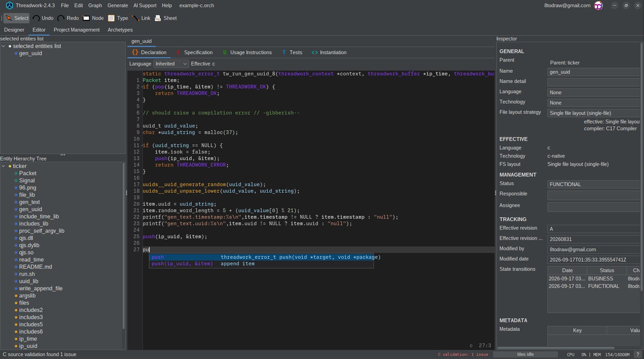Open the Language None dropdown in the Inspector

click(594, 93)
